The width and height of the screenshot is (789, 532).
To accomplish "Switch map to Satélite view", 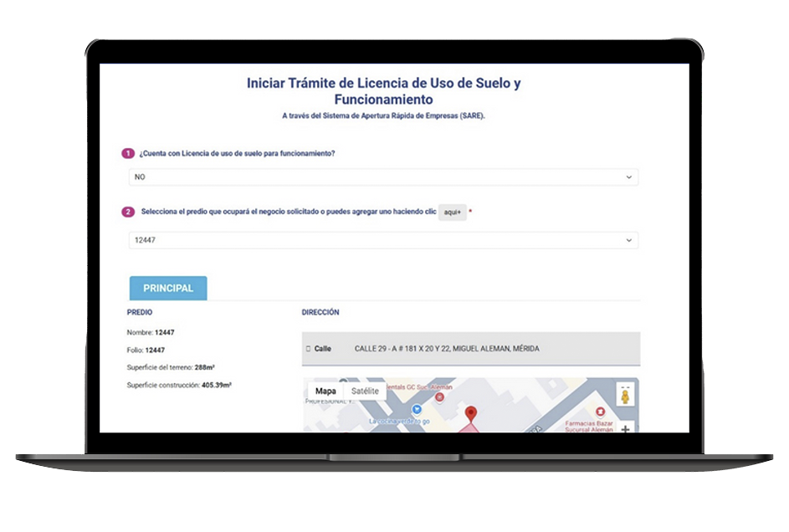I will (x=365, y=391).
